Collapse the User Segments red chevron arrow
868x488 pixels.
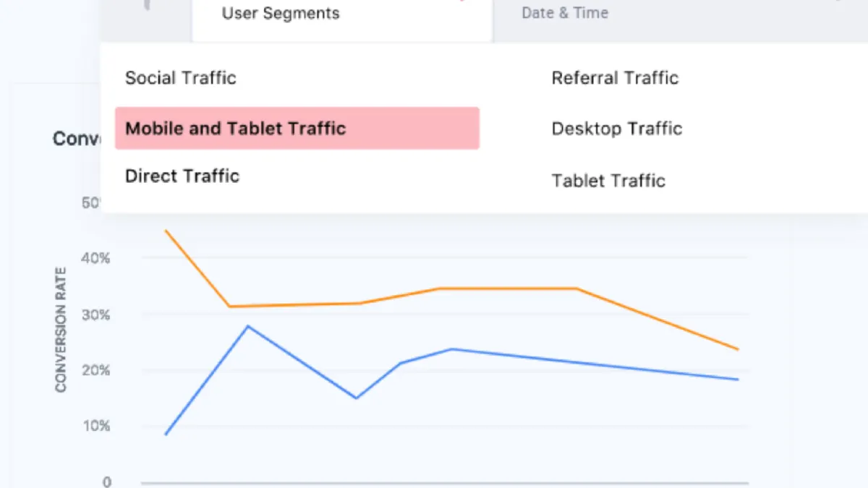click(461, 1)
